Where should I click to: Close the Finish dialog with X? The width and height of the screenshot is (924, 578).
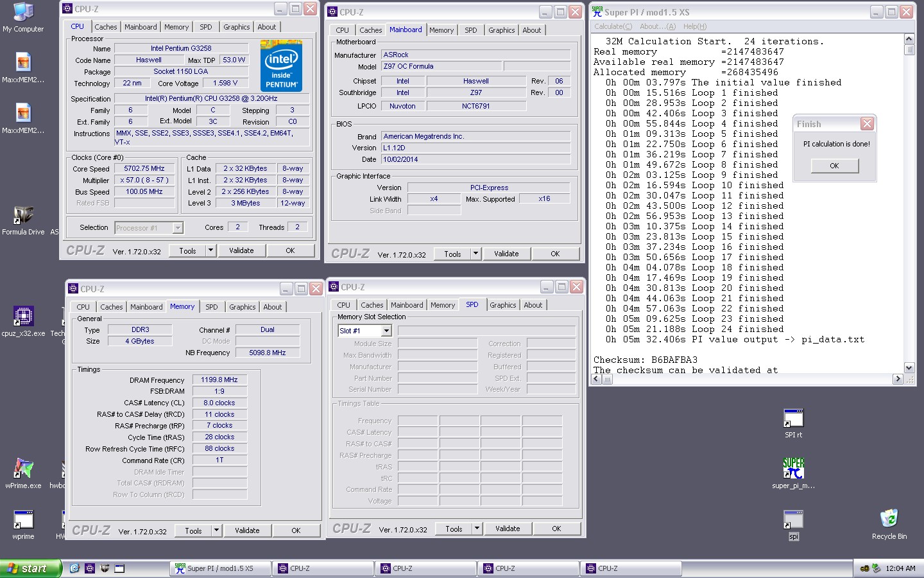(868, 124)
